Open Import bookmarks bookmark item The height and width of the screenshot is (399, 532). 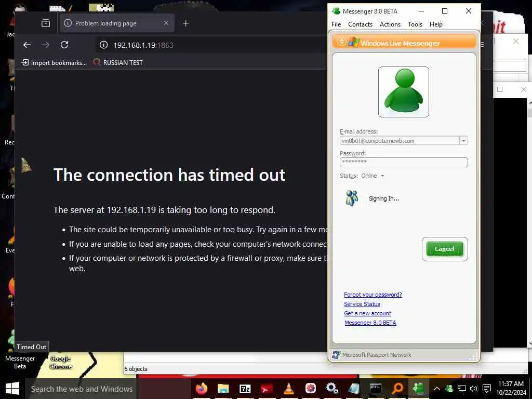coord(54,62)
